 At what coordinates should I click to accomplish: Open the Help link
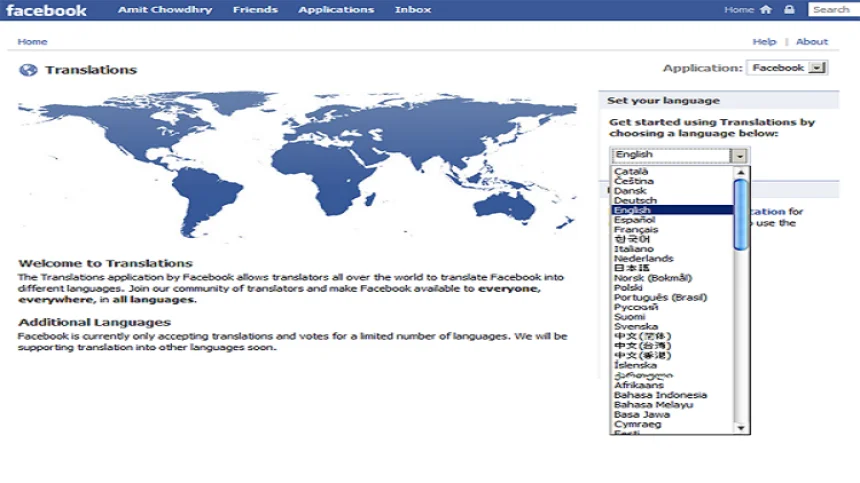(764, 42)
